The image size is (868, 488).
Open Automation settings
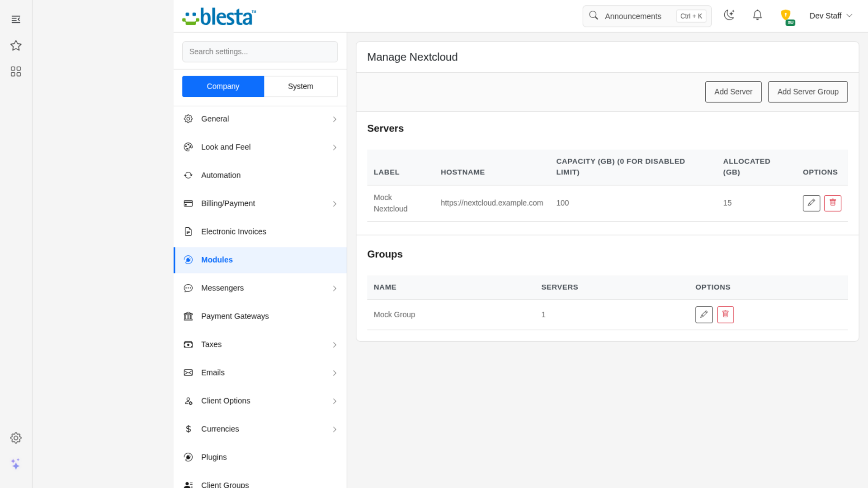(x=260, y=175)
